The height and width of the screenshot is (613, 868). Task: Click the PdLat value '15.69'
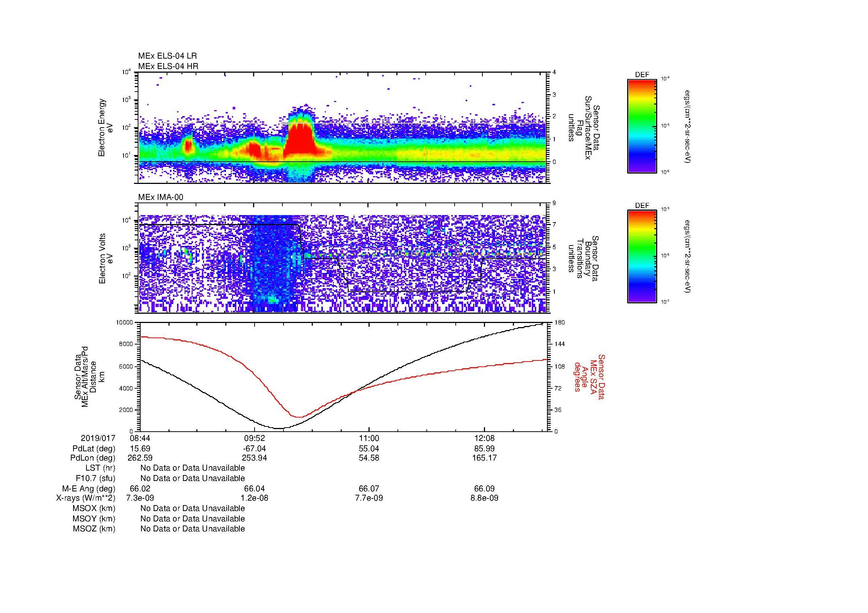[140, 449]
